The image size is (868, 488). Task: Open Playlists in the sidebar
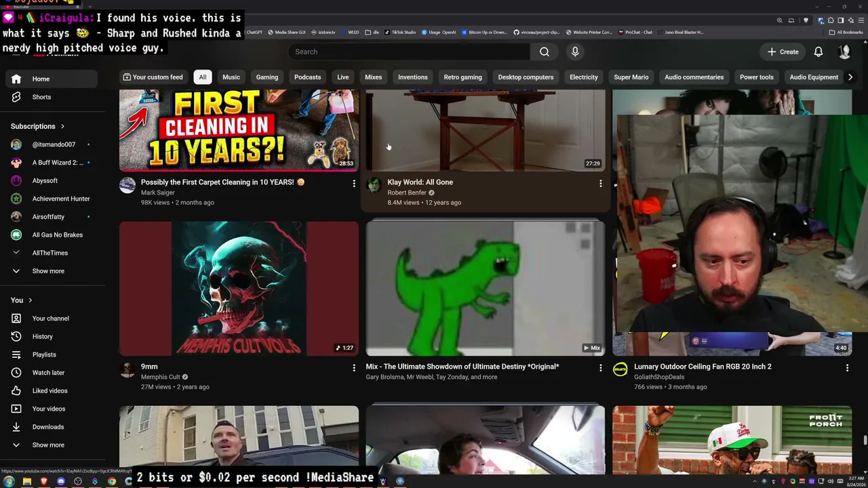pyautogui.click(x=52, y=354)
